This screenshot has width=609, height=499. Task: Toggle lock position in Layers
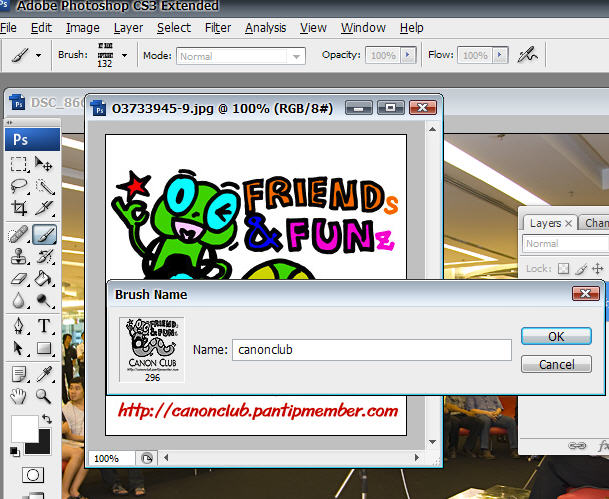597,268
